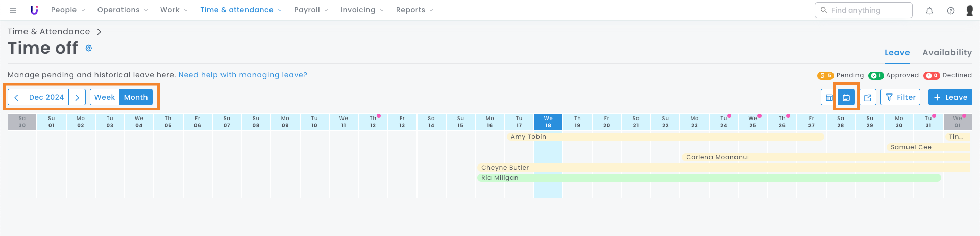Click the notifications bell icon
The height and width of the screenshot is (236, 980).
pyautogui.click(x=929, y=10)
